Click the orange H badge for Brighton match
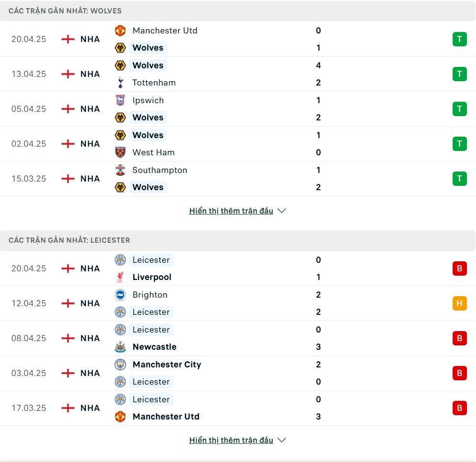Image resolution: width=476 pixels, height=462 pixels. pos(459,303)
